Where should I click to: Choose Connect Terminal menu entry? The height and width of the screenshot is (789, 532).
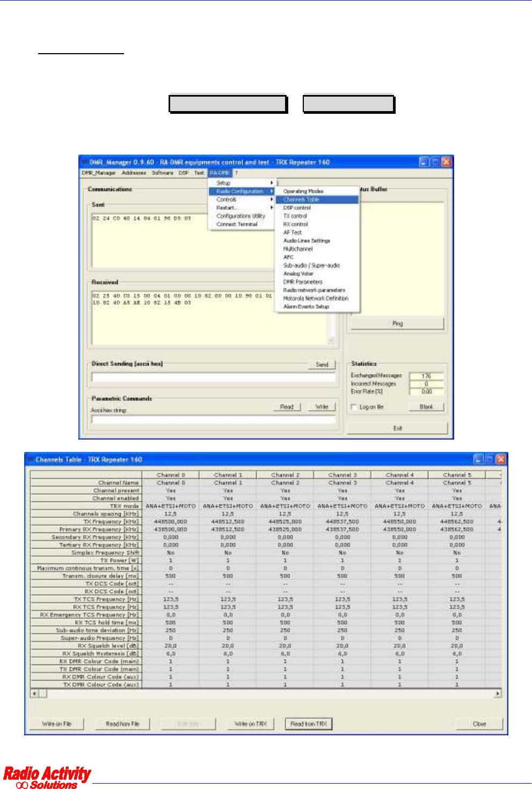tap(242, 224)
